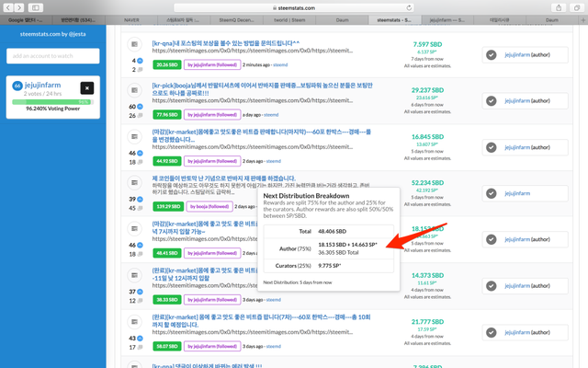Click the upvote icon next to 37 votes
Image resolution: width=588 pixels, height=368 pixels.
(140, 292)
